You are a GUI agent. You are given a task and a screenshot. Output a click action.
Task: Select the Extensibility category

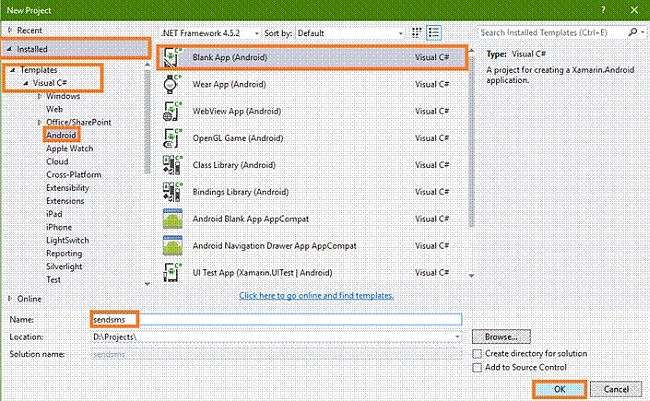(68, 188)
